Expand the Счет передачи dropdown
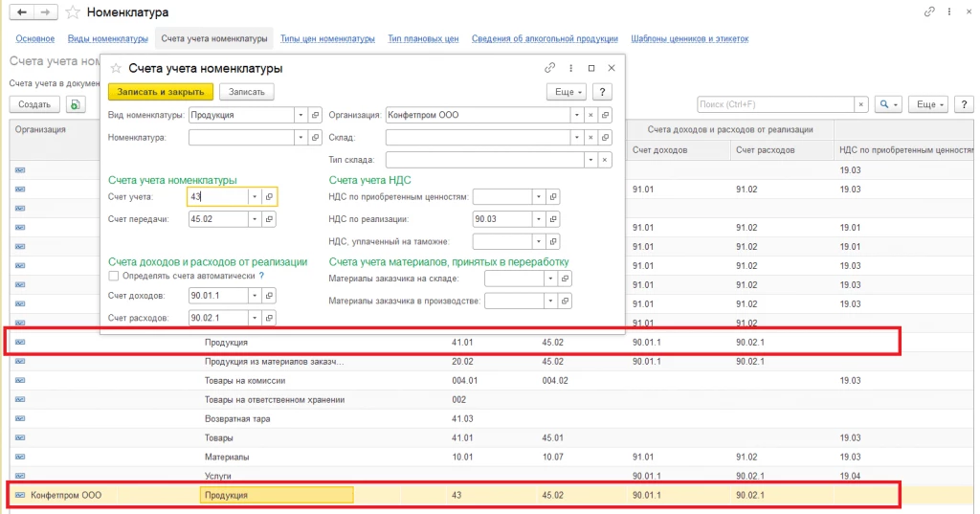Image resolution: width=980 pixels, height=514 pixels. (255, 219)
